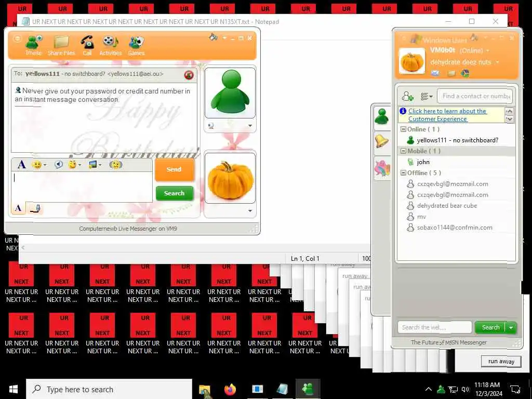Block contact using red icon beside yellows111 address
This screenshot has width=532, height=399.
[189, 75]
